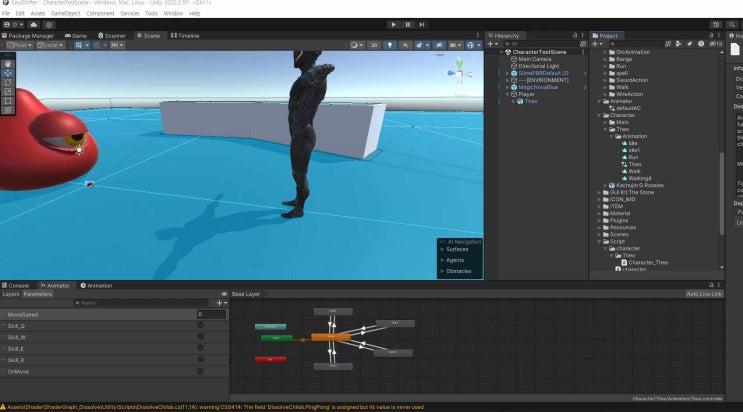
Task: Select the Move tool in Scene toolbar
Action: 8,72
